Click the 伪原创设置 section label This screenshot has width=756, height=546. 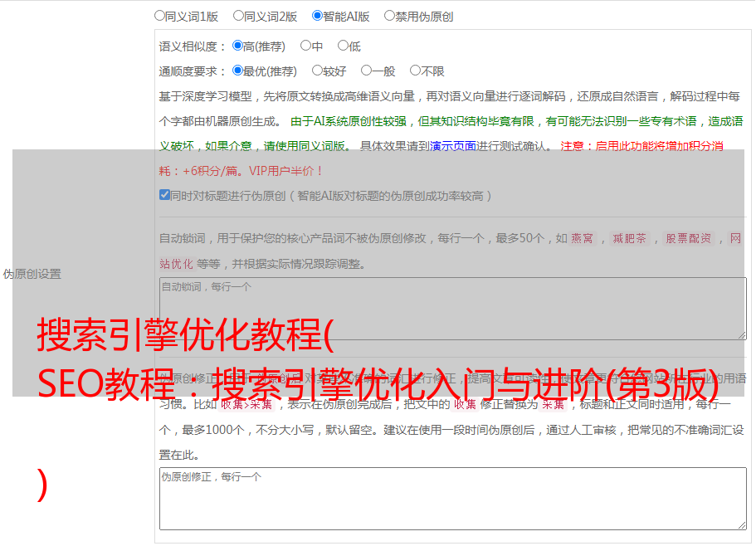pyautogui.click(x=32, y=274)
